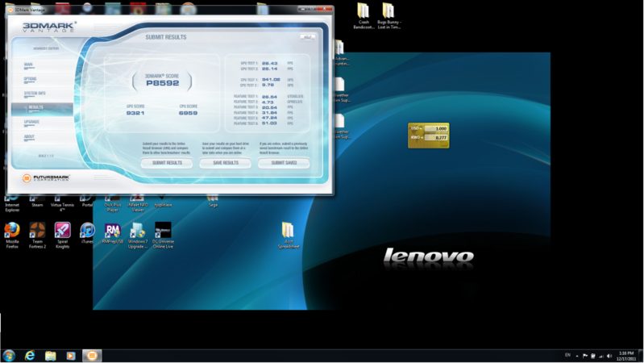The image size is (644, 363).
Task: Click the EN language indicator
Action: point(567,355)
